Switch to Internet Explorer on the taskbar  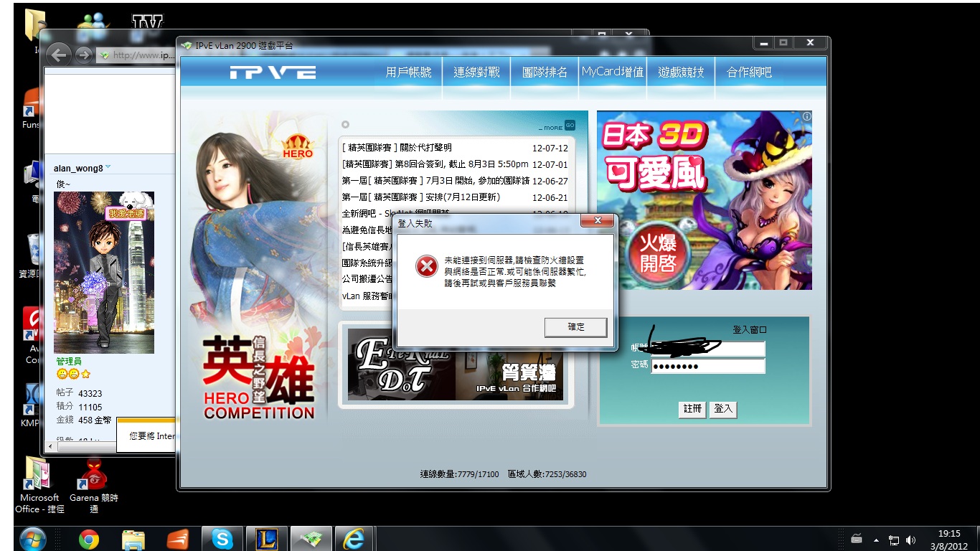[x=354, y=539]
